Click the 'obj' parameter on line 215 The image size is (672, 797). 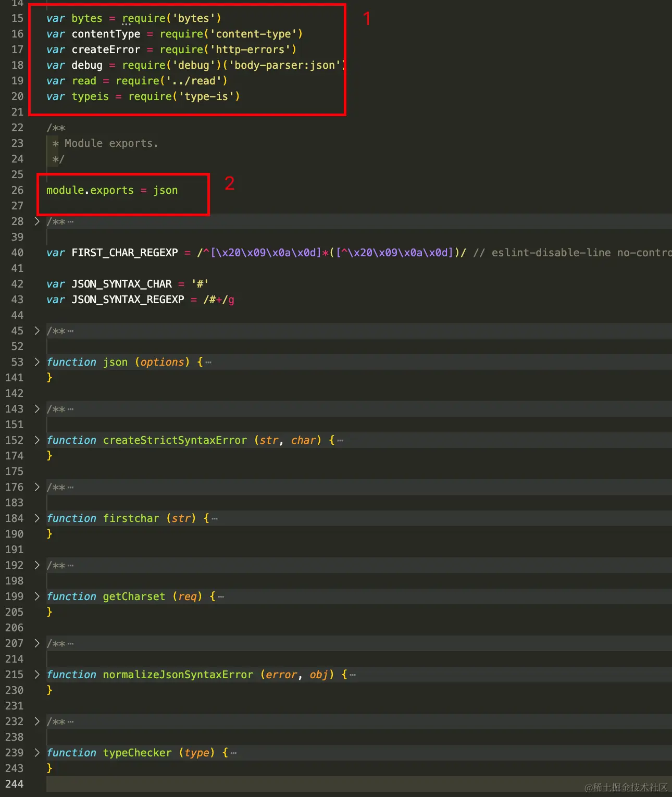pos(319,675)
